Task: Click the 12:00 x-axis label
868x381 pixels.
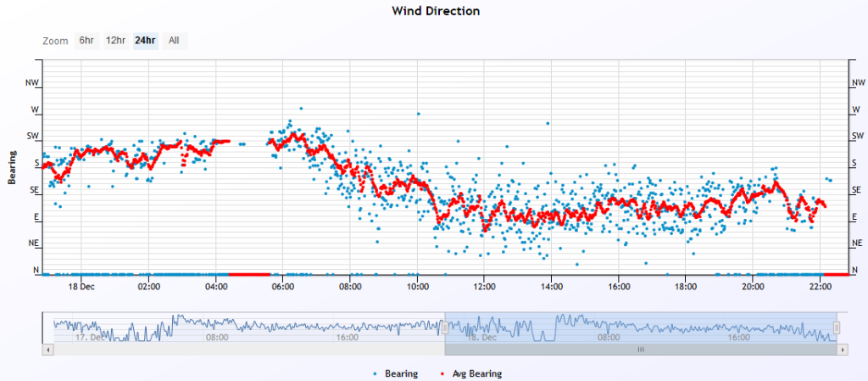Action: click(484, 286)
